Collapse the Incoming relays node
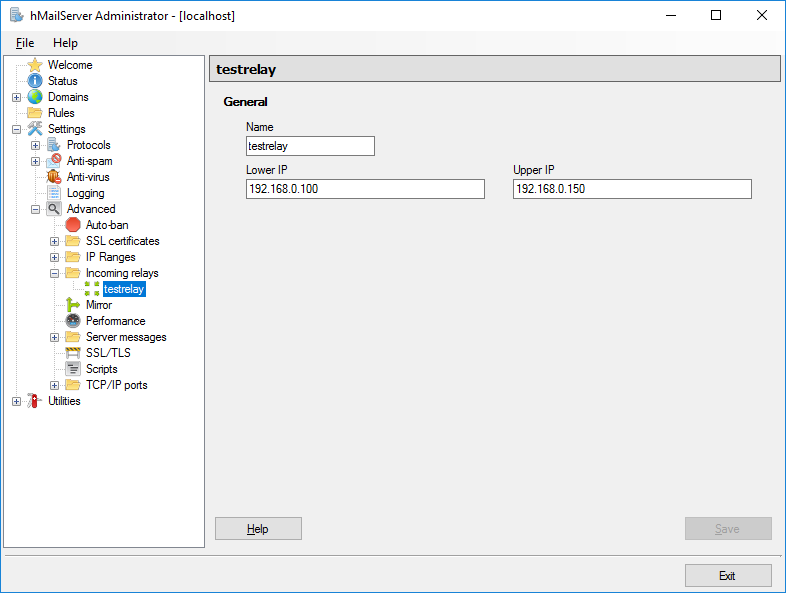 tap(54, 273)
